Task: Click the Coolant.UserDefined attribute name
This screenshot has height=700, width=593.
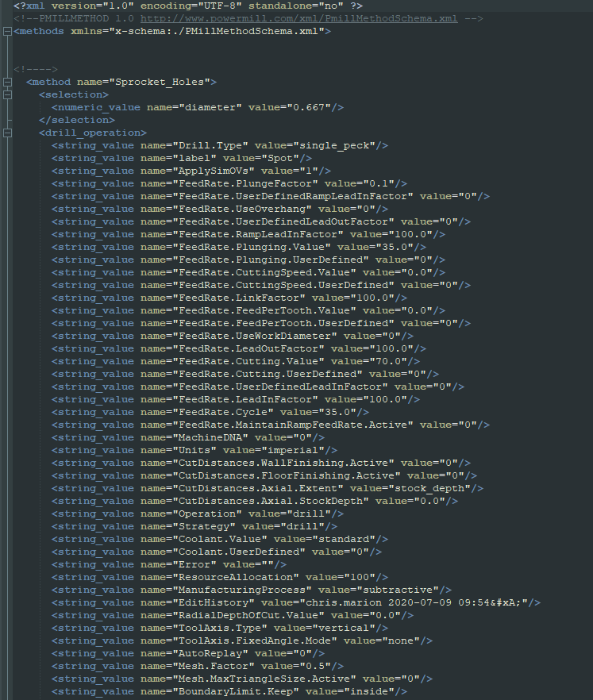Action: (239, 552)
